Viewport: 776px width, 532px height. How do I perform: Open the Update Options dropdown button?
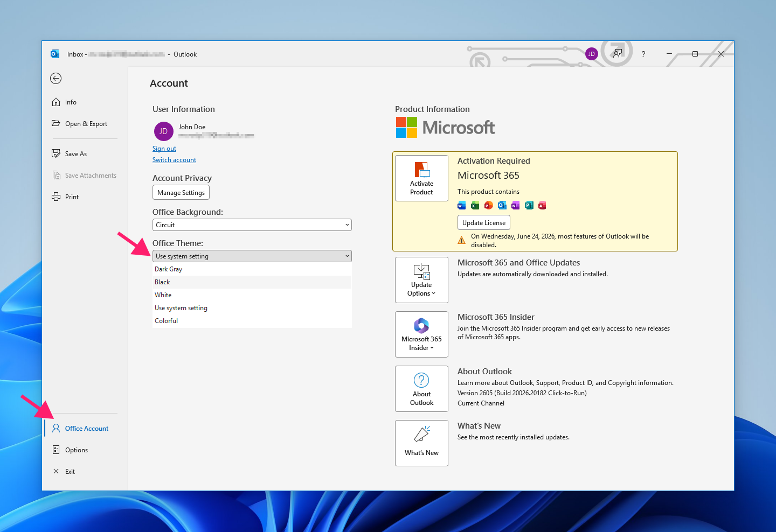click(421, 280)
